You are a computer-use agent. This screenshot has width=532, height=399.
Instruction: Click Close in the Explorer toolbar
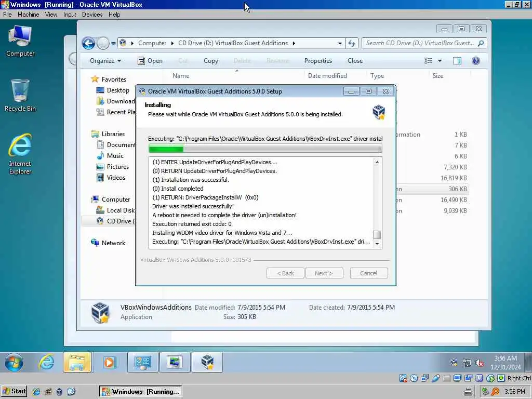[x=355, y=61]
